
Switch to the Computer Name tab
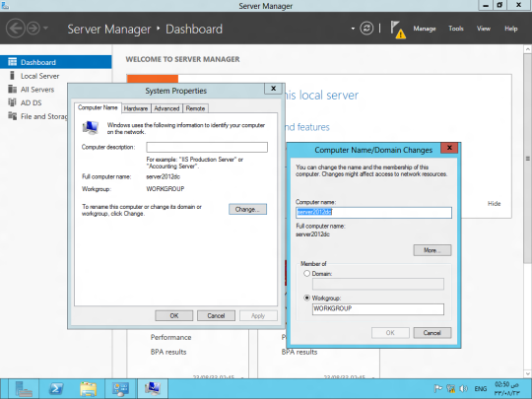coord(98,107)
